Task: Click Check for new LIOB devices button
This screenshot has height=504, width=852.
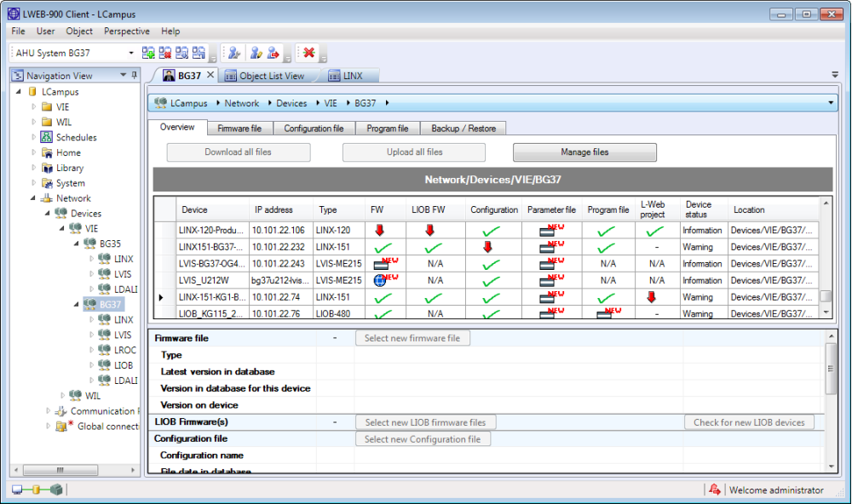Action: (x=749, y=422)
